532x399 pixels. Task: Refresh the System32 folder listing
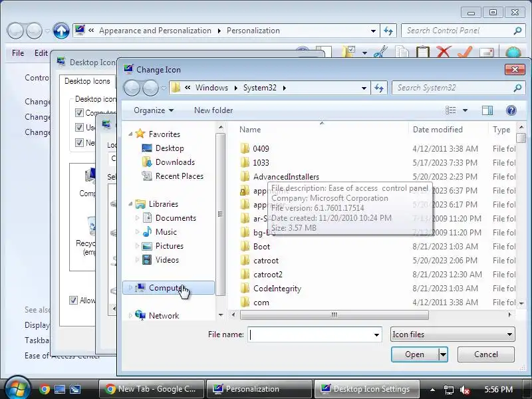click(x=379, y=88)
